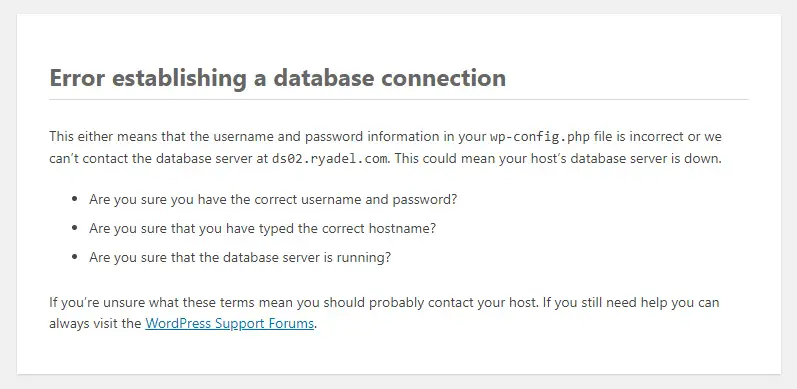Click the divider line under the heading
Image resolution: width=797 pixels, height=389 pixels.
click(399, 100)
